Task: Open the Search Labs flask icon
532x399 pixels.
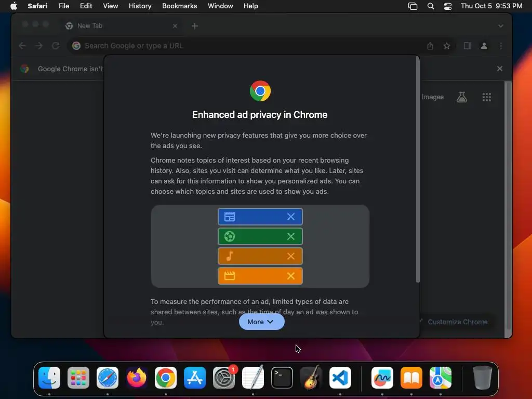Action: point(462,97)
